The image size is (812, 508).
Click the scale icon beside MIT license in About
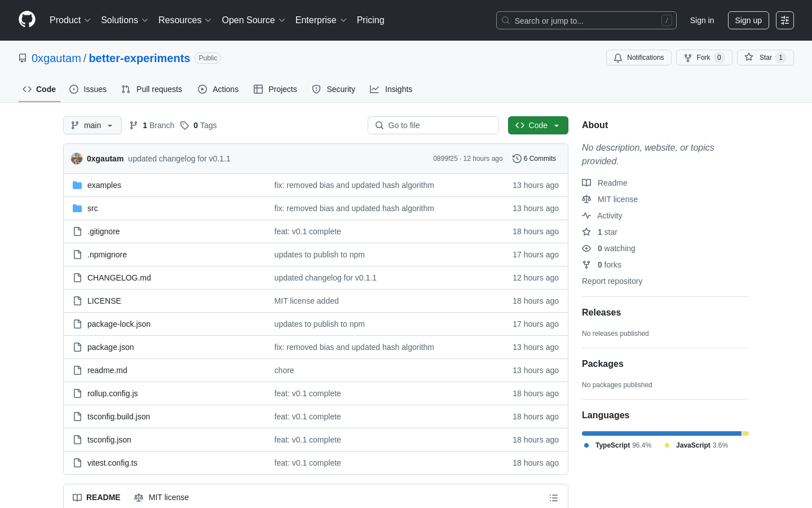tap(586, 199)
